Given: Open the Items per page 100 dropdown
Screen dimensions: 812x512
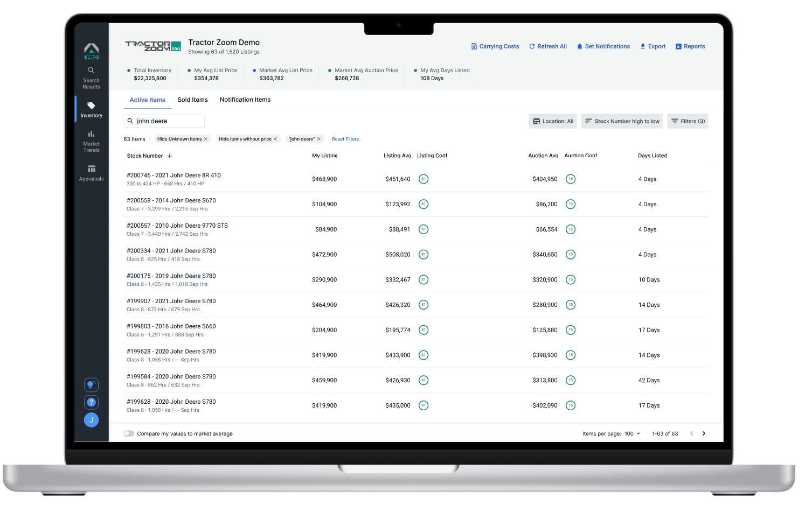Looking at the screenshot, I should [x=633, y=433].
